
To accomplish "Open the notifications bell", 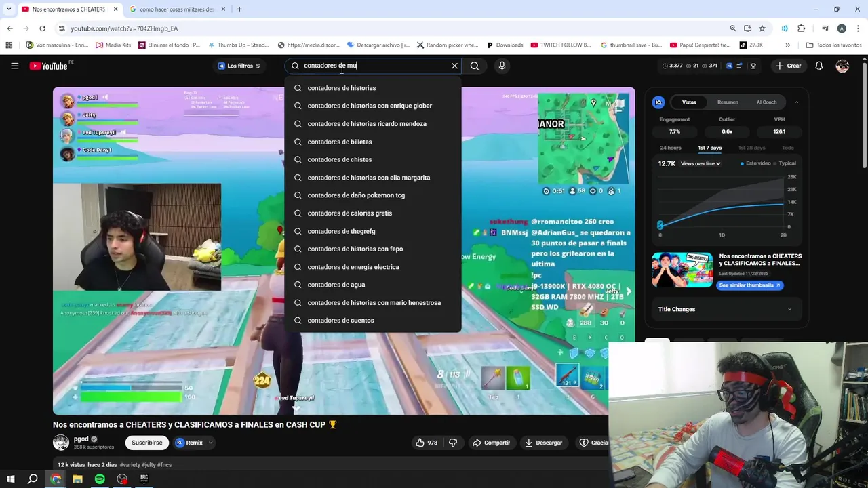I will (819, 66).
